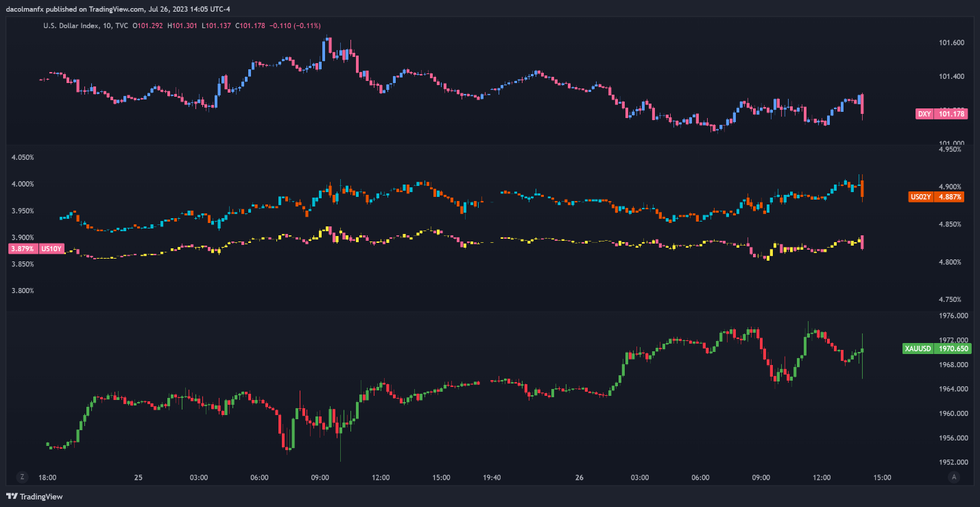The image size is (980, 507).
Task: Click the 4.750% right axis label
Action: 951,300
